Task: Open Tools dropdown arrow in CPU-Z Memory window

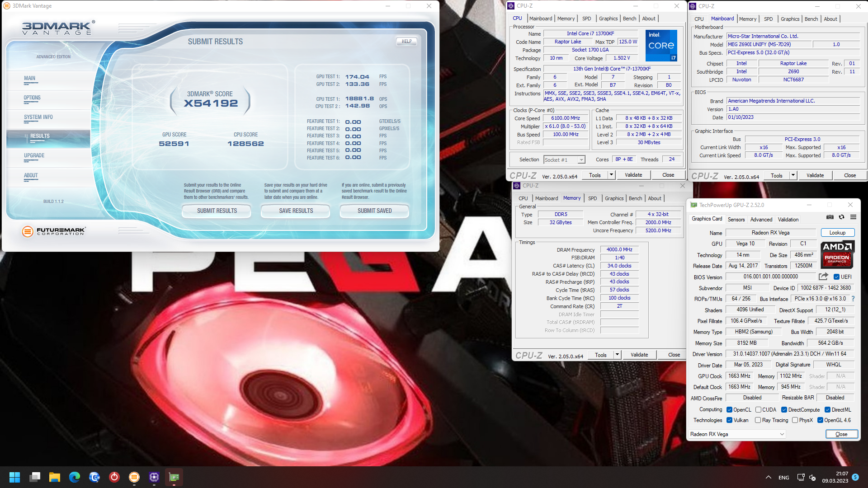Action: pos(617,355)
